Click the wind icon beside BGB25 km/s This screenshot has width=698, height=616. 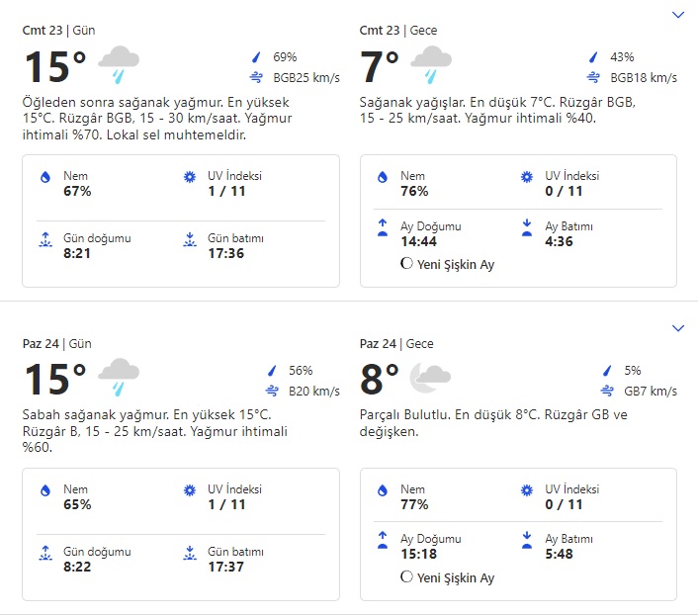(x=256, y=77)
